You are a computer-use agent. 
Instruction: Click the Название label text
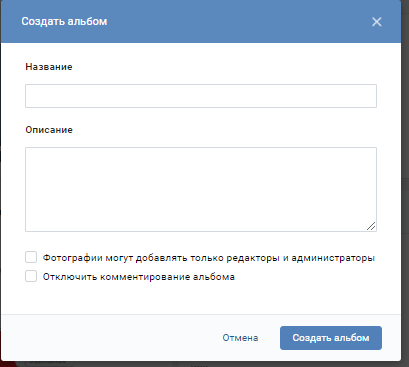coord(49,67)
